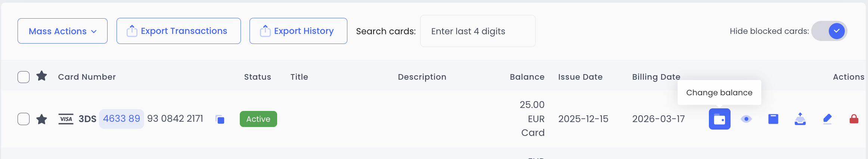This screenshot has width=868, height=159.
Task: Toggle Hide blocked cards switch
Action: pyautogui.click(x=829, y=31)
